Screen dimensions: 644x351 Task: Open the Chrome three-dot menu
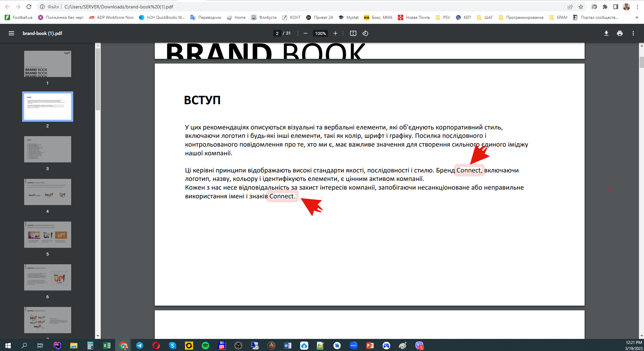[x=637, y=7]
